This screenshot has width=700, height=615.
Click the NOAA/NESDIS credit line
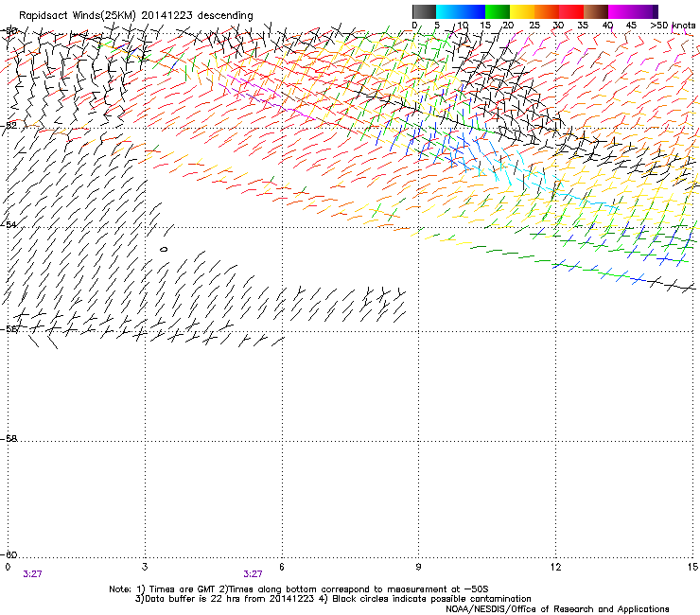tap(557, 609)
